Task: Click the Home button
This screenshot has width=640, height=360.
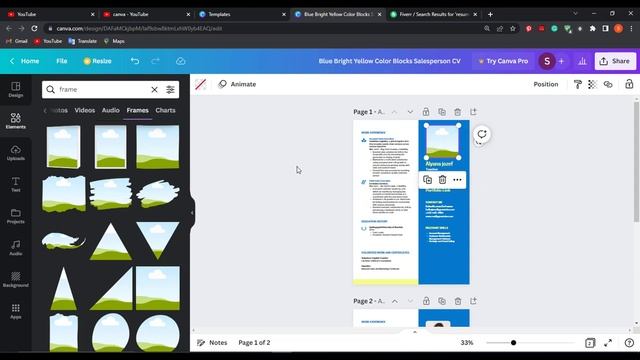Action: (24, 61)
